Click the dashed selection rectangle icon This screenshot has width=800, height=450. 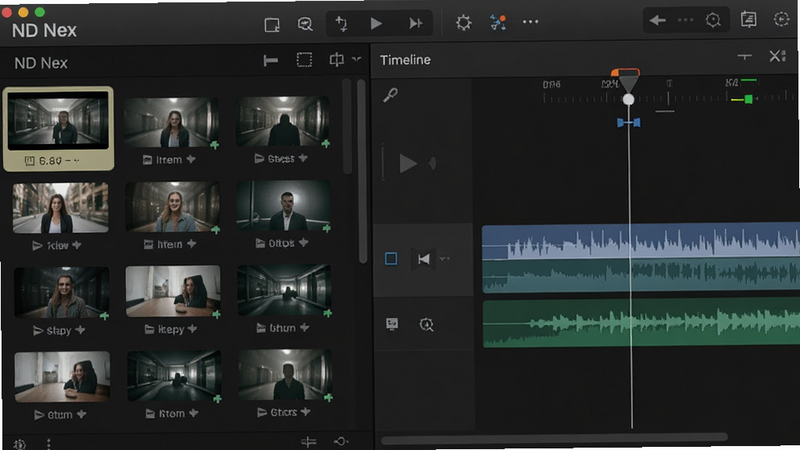[x=304, y=60]
